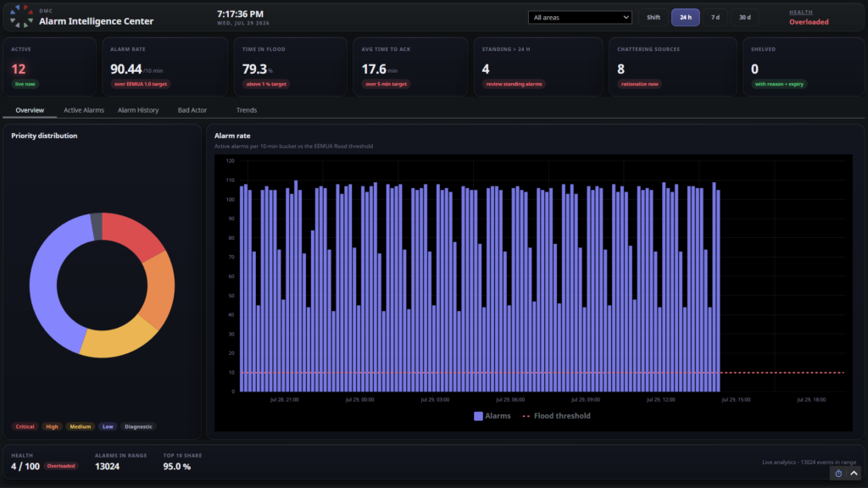Click the Shelved value 0
Image resolution: width=868 pixels, height=488 pixels.
click(754, 69)
